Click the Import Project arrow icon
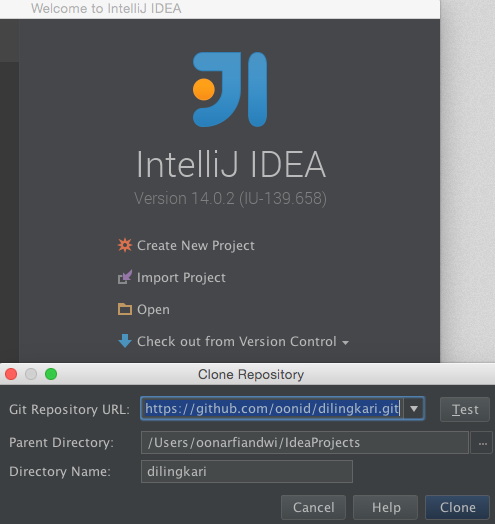 tap(125, 277)
